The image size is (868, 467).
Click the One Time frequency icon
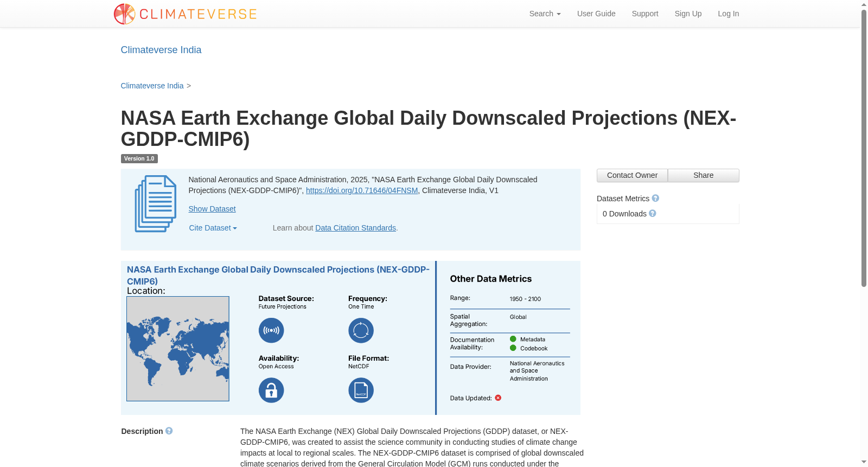[361, 330]
